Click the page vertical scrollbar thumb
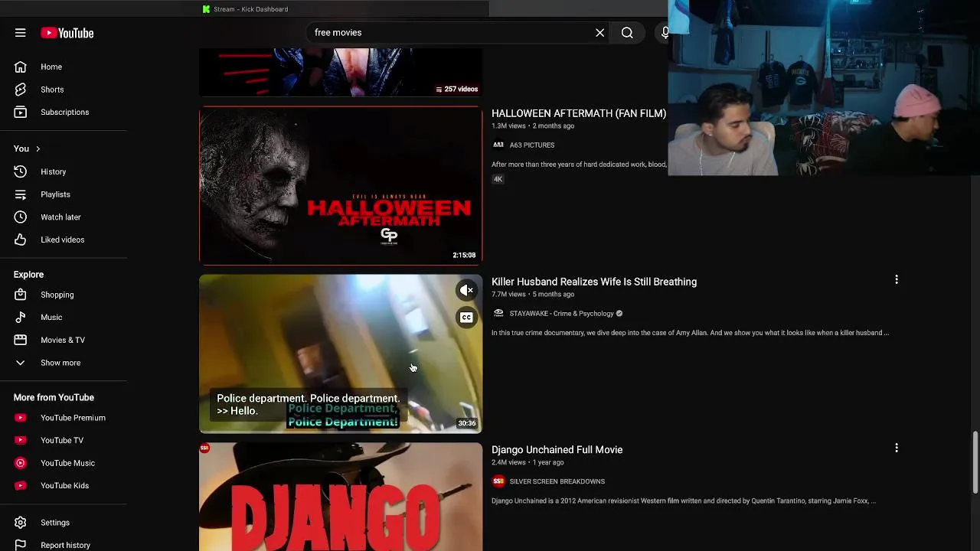The width and height of the screenshot is (980, 551). pyautogui.click(x=975, y=462)
